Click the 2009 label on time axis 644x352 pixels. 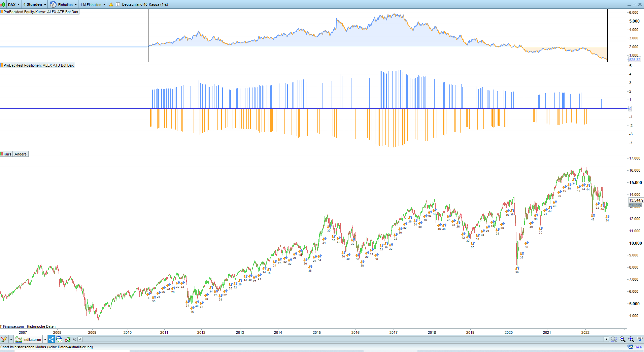(92, 332)
